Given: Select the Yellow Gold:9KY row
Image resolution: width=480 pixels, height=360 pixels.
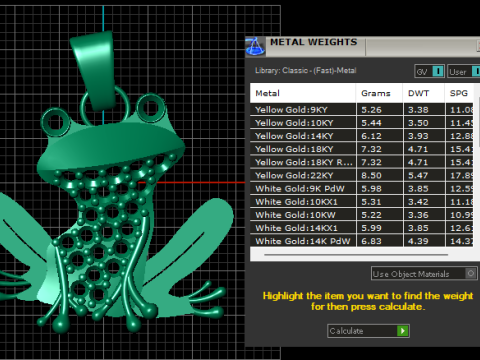Looking at the screenshot, I should [x=362, y=110].
